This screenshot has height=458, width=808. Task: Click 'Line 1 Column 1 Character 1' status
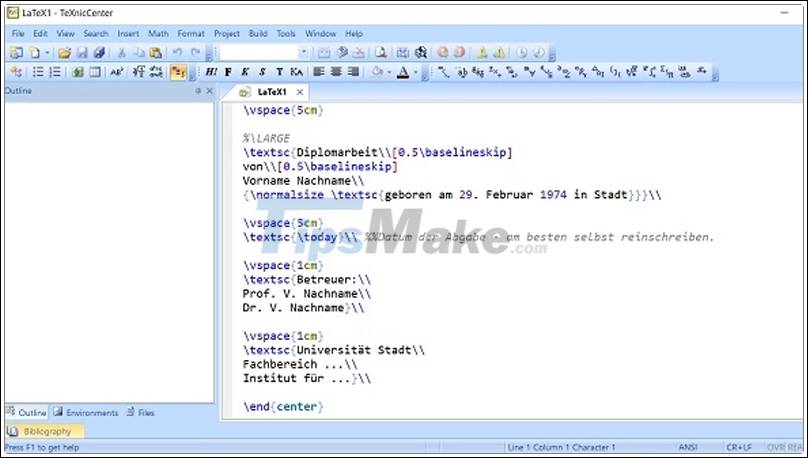[561, 447]
